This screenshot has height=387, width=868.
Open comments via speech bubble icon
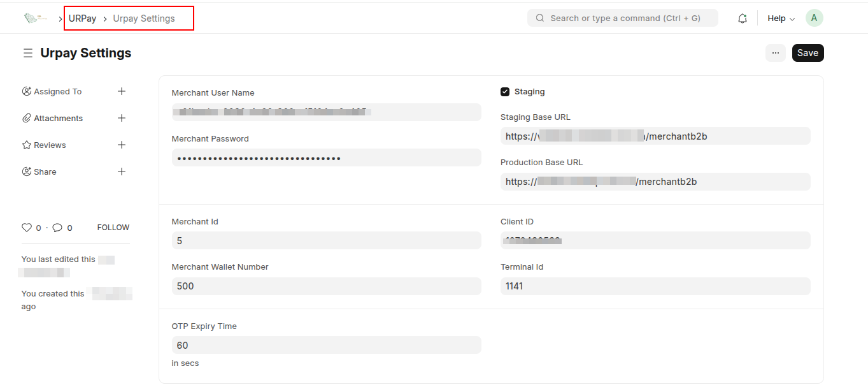[57, 228]
